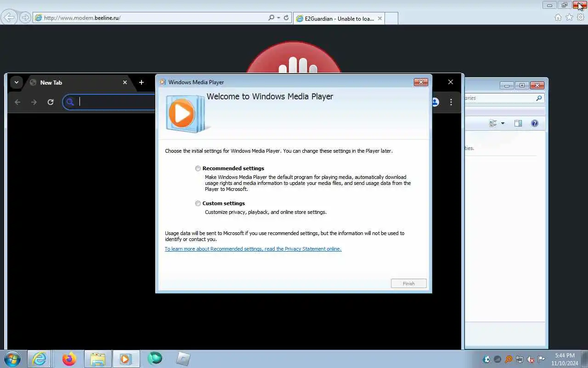Close the E2Guardian tab

tap(379, 18)
